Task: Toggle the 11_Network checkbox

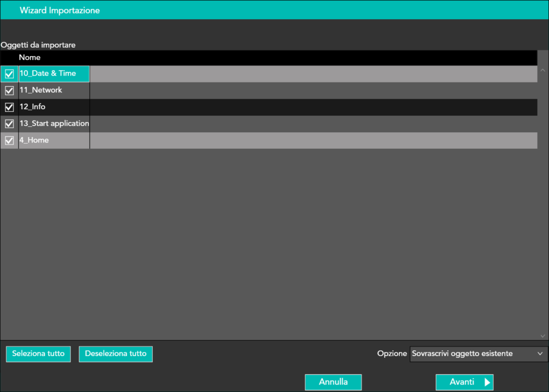Action: (9, 91)
